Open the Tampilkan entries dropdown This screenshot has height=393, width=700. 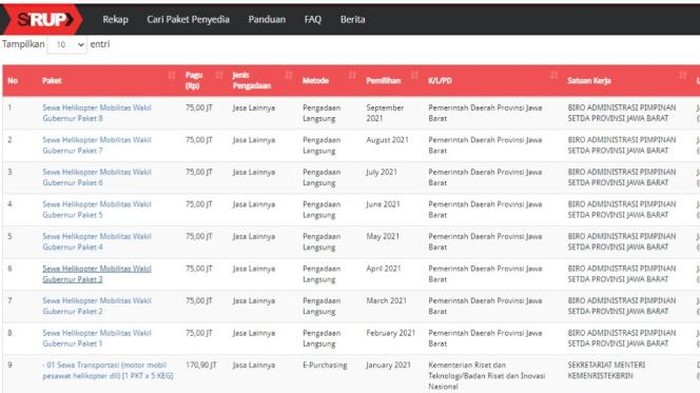(x=67, y=45)
